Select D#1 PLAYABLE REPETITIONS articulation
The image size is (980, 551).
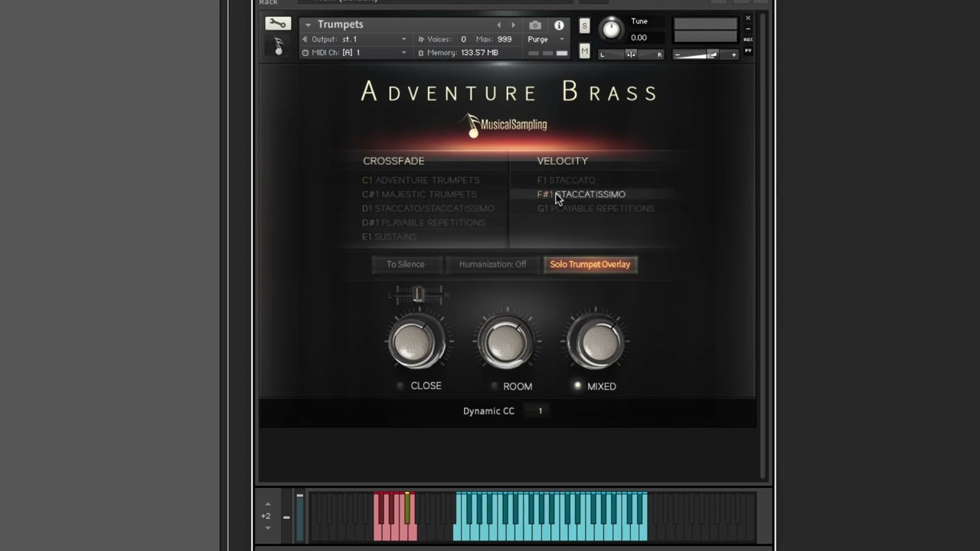tap(423, 223)
